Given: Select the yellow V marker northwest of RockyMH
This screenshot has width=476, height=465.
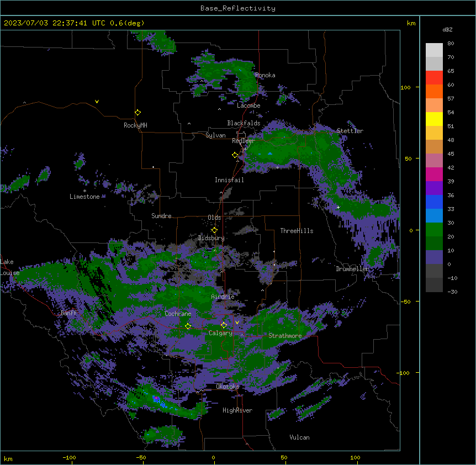Looking at the screenshot, I should 97,102.
